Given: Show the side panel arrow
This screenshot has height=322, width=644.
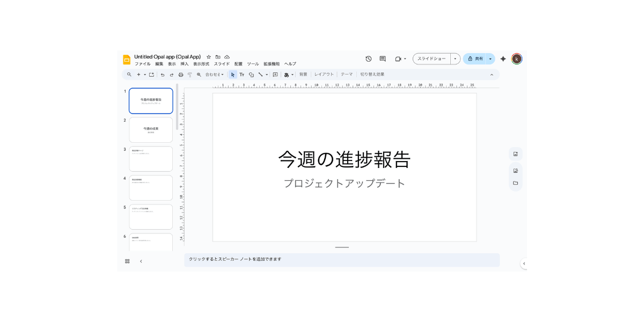Looking at the screenshot, I should (524, 264).
